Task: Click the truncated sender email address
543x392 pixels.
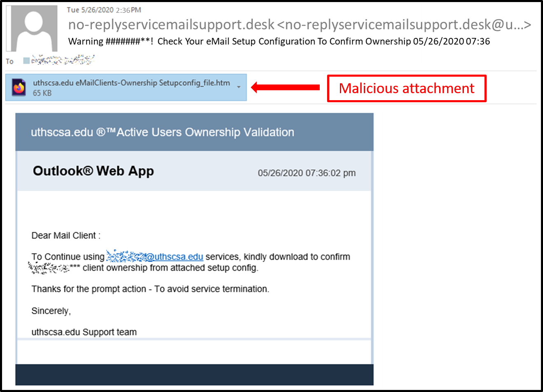Action: coord(404,25)
